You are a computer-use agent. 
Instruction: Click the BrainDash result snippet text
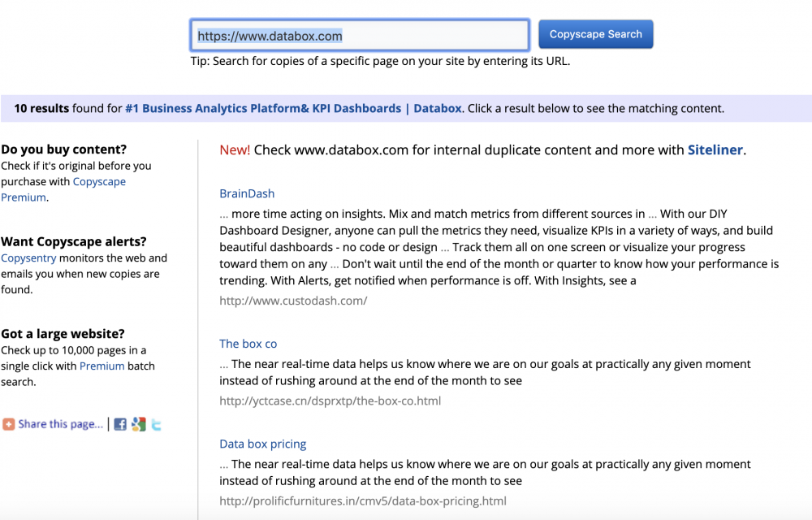(499, 247)
